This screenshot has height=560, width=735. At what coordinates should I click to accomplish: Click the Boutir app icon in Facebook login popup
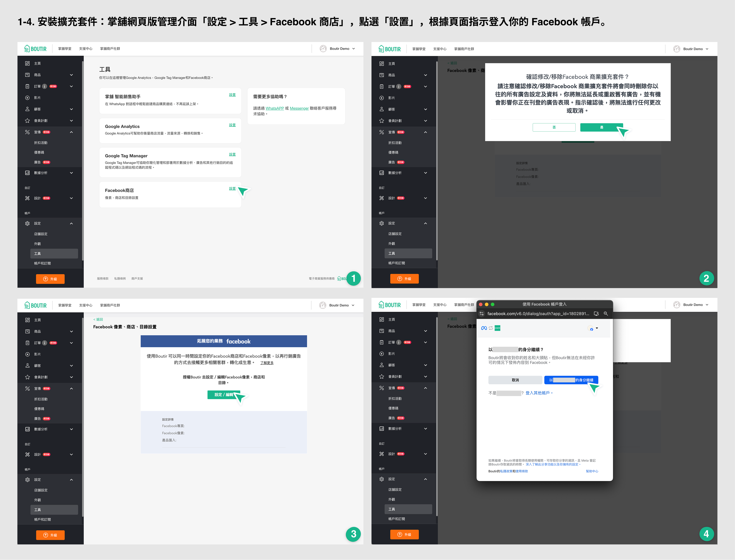point(498,328)
